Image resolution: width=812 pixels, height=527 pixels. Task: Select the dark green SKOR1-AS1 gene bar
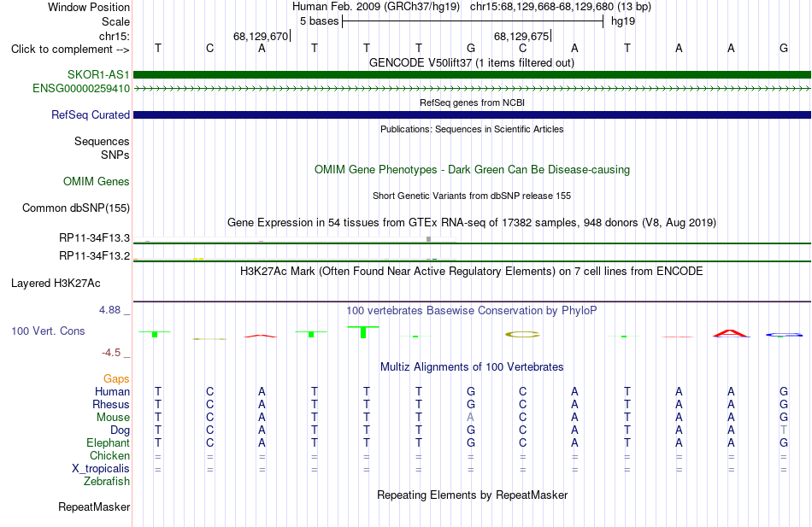point(472,74)
